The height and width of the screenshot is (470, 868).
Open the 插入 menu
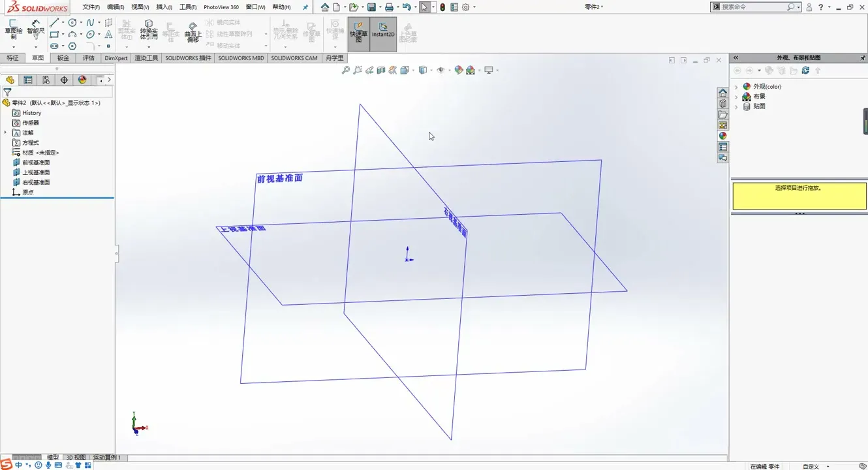[164, 7]
